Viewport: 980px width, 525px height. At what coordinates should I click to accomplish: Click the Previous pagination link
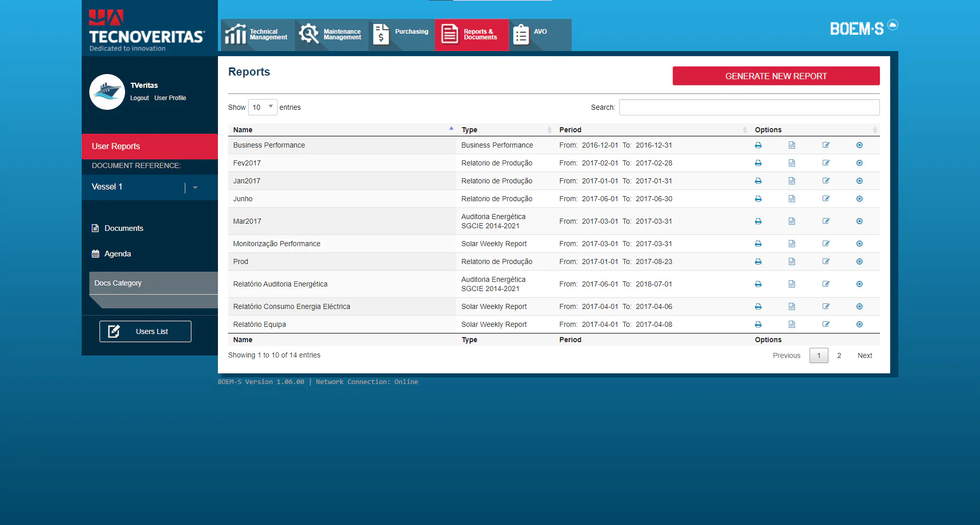[787, 355]
